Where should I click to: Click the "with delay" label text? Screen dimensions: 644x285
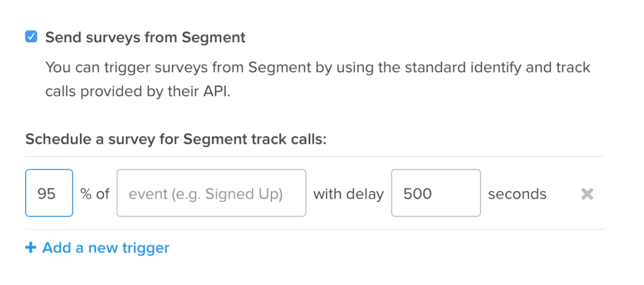click(x=349, y=194)
